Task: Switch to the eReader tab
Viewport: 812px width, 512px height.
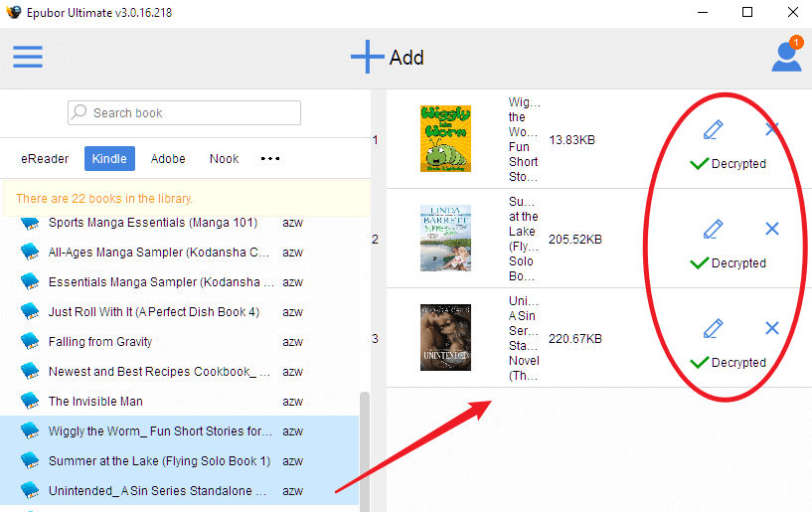Action: 45,159
